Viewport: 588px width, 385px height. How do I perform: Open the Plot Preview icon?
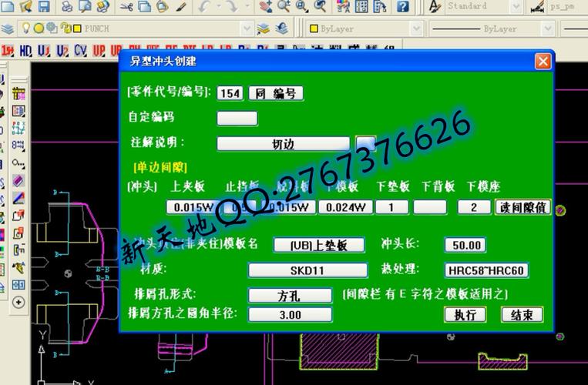click(x=85, y=5)
